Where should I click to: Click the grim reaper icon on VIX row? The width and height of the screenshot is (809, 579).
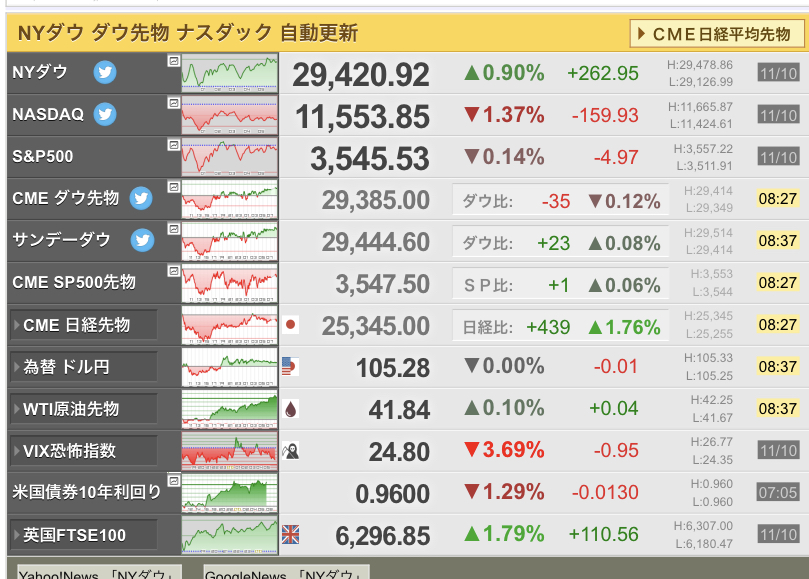click(290, 451)
